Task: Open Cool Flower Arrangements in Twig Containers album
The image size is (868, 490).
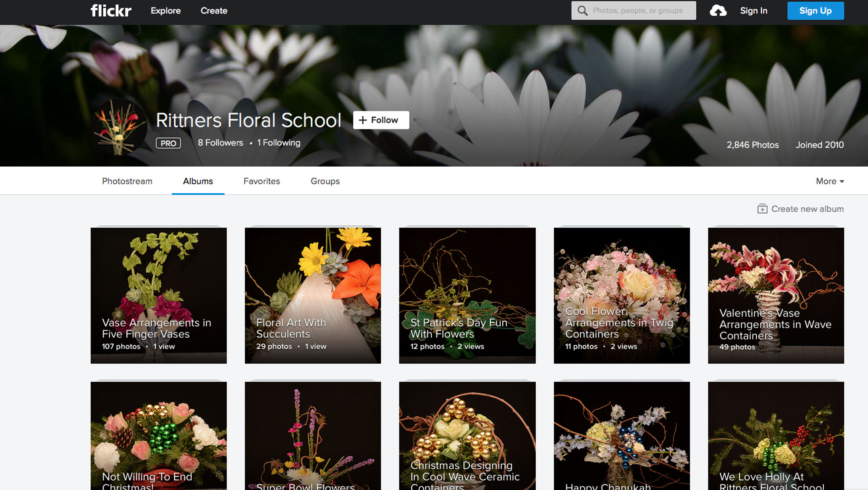Action: [x=622, y=296]
